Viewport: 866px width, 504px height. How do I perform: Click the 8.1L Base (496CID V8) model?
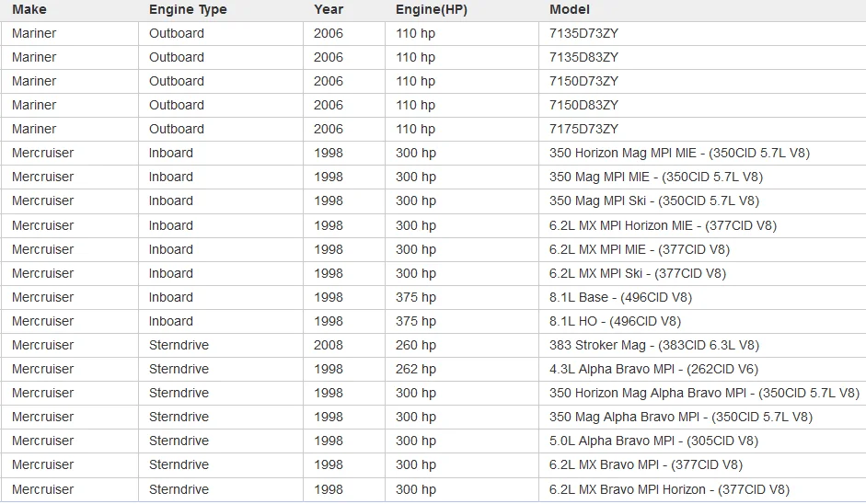(620, 298)
